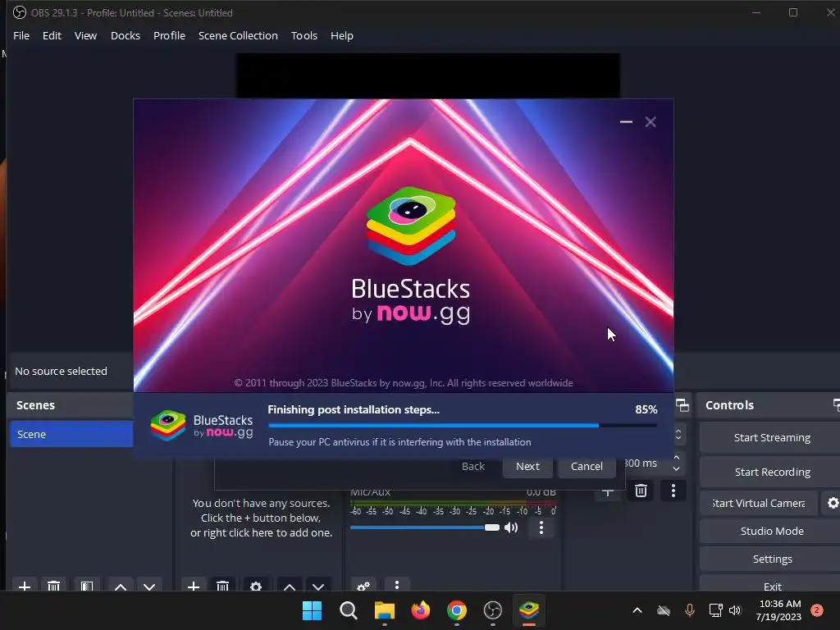840x630 pixels.
Task: Open notifications badge in taskbar
Action: (817, 610)
